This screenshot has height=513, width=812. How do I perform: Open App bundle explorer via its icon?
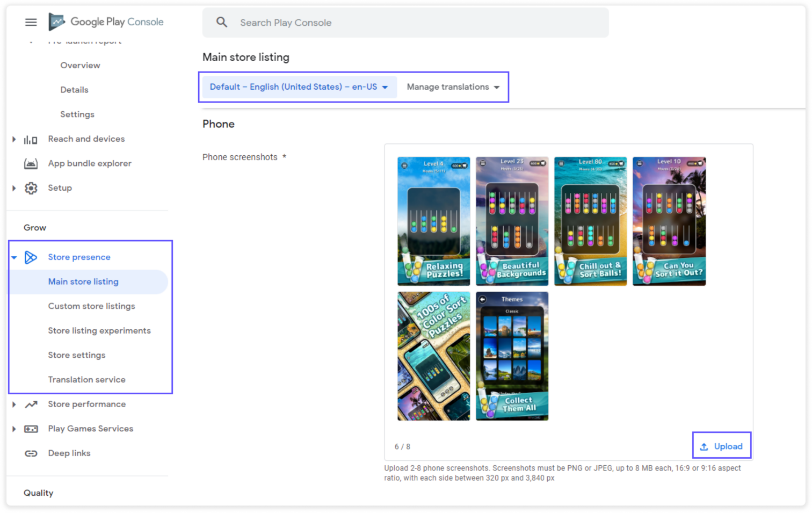coord(31,163)
